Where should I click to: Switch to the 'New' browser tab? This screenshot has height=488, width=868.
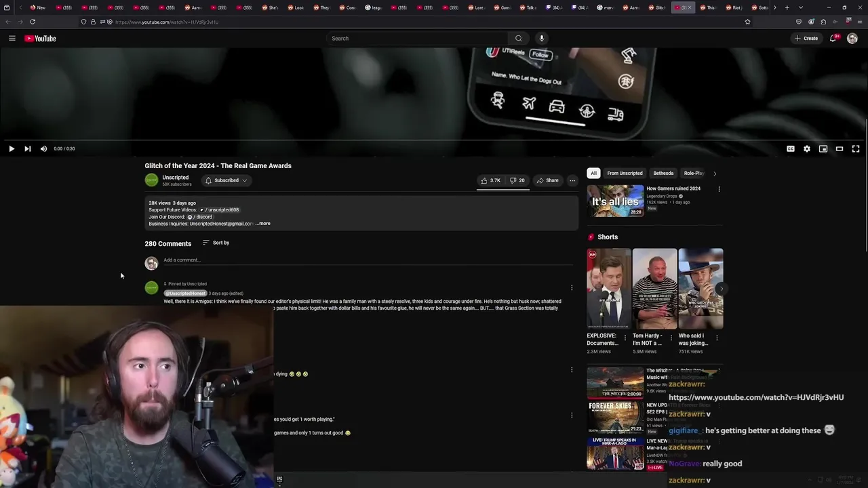point(39,7)
